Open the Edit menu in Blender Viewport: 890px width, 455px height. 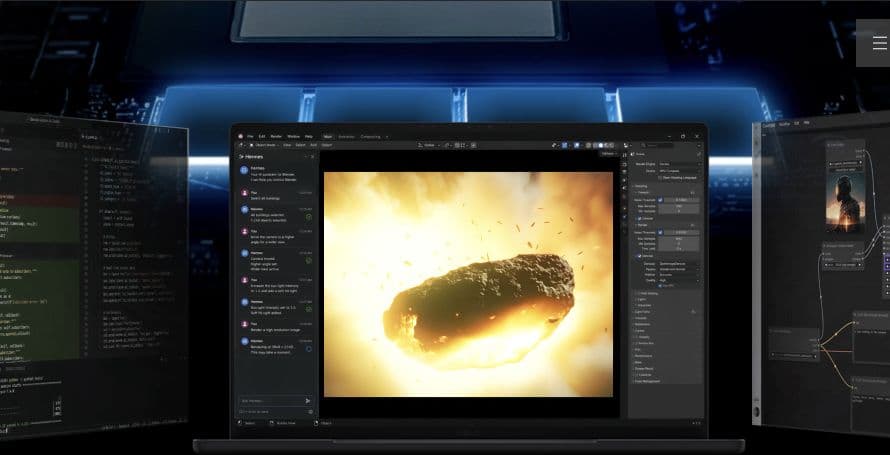(x=262, y=137)
